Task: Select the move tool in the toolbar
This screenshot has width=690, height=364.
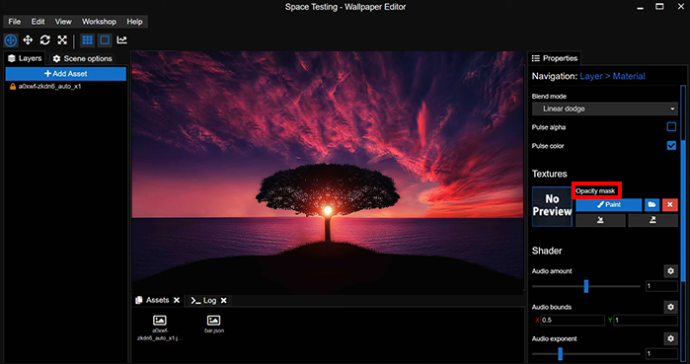Action: click(28, 40)
